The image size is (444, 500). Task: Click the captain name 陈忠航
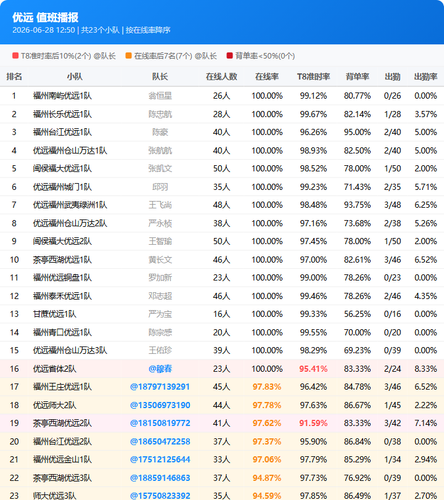coord(160,114)
